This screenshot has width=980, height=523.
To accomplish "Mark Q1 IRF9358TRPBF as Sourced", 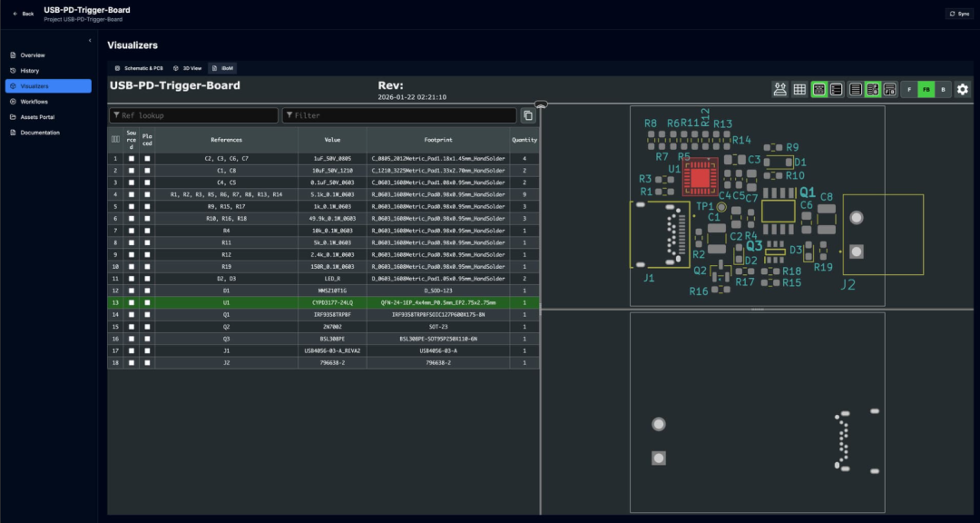I will pyautogui.click(x=132, y=315).
